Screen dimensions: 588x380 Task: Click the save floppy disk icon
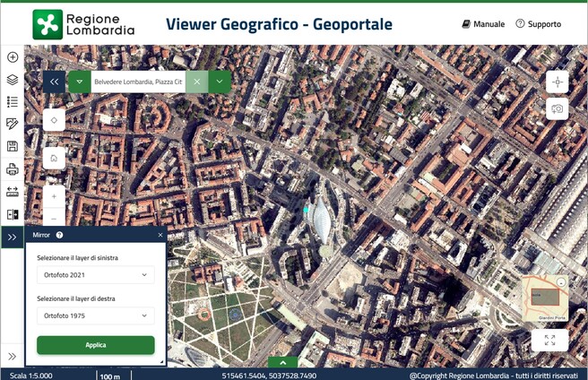pyautogui.click(x=13, y=146)
